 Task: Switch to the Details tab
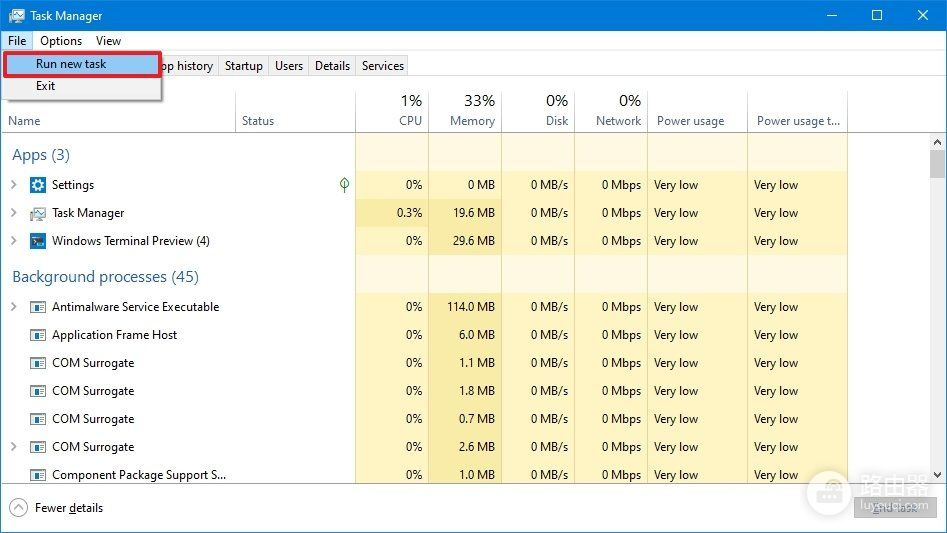[332, 66]
